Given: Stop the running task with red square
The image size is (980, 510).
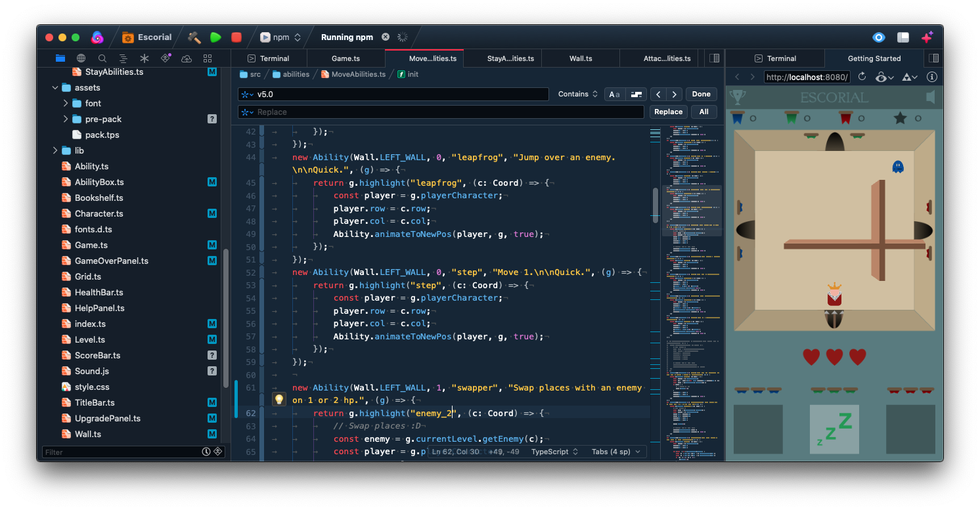Looking at the screenshot, I should click(x=236, y=37).
